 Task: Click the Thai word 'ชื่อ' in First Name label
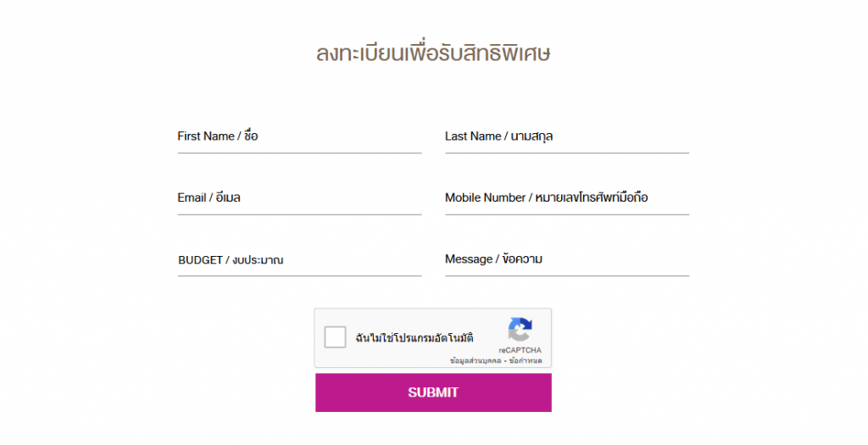251,136
